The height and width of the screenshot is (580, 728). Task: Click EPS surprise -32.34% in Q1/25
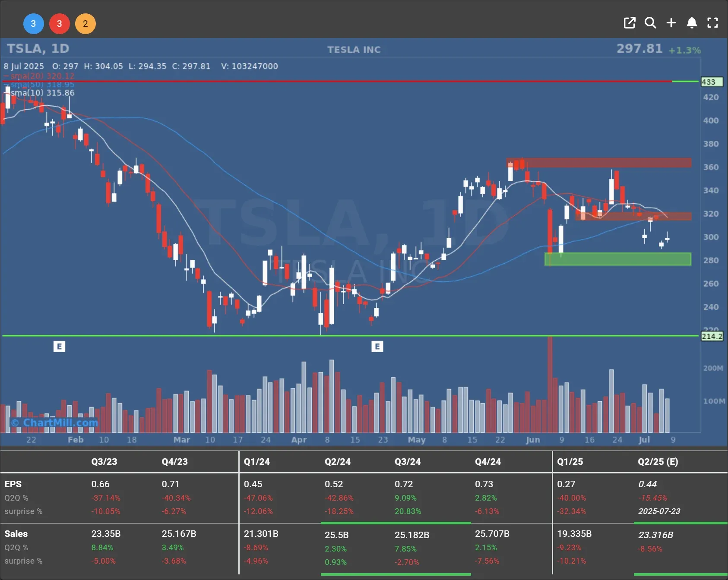[571, 511]
